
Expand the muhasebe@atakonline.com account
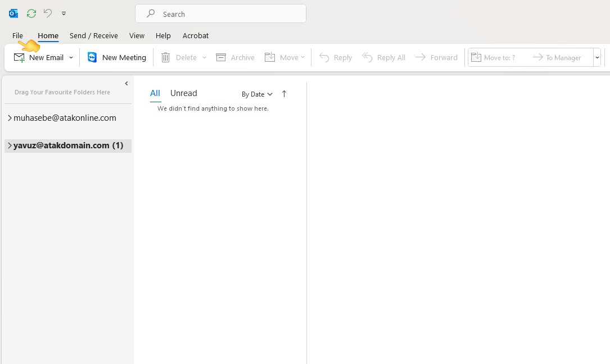tap(9, 117)
